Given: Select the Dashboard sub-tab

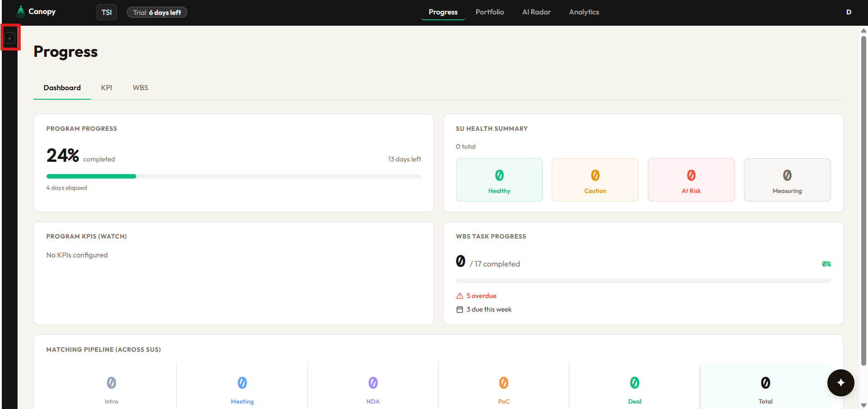Looking at the screenshot, I should pyautogui.click(x=62, y=87).
